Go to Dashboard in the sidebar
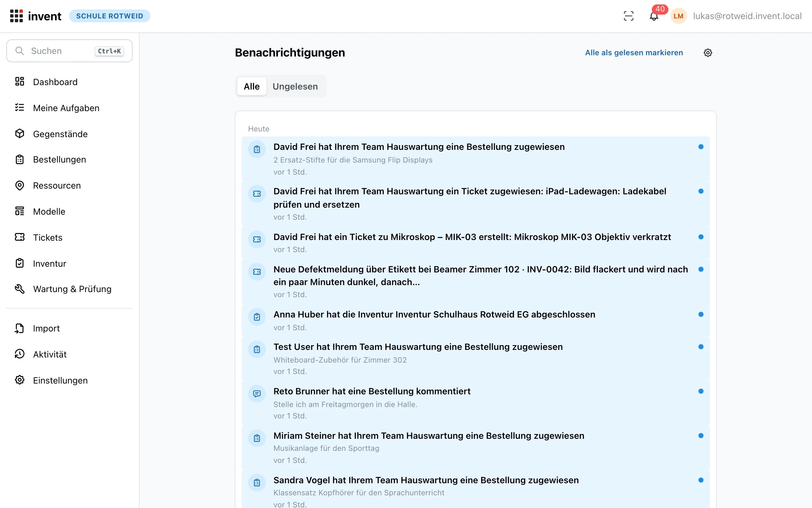 (x=69, y=82)
